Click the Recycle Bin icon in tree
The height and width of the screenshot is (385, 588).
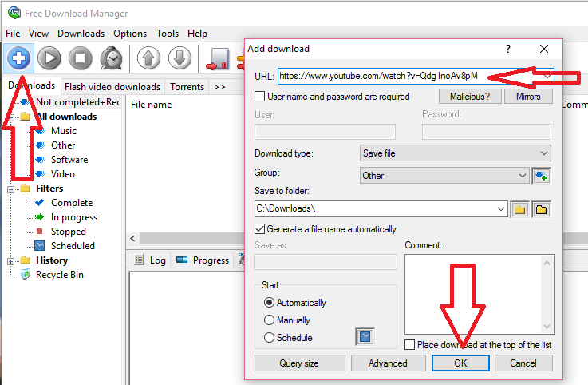[x=26, y=275]
